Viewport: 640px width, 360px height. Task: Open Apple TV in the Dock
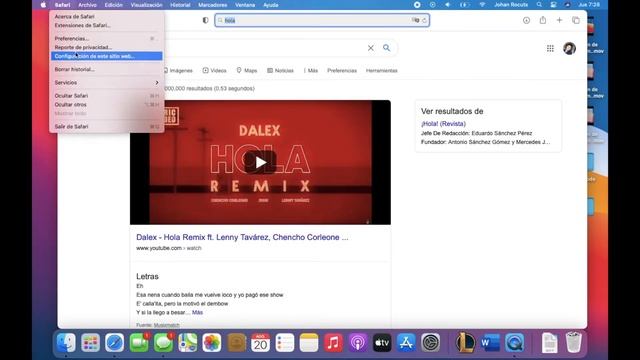pos(382,342)
